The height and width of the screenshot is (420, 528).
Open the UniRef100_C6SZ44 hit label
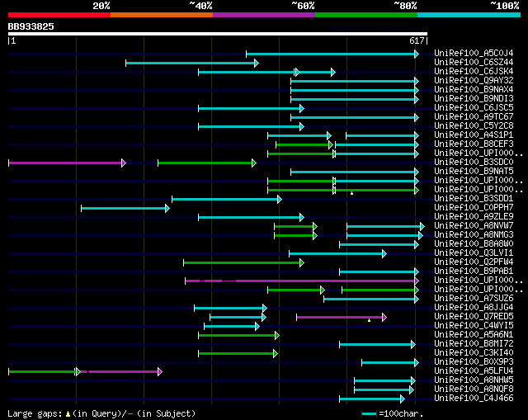point(474,62)
